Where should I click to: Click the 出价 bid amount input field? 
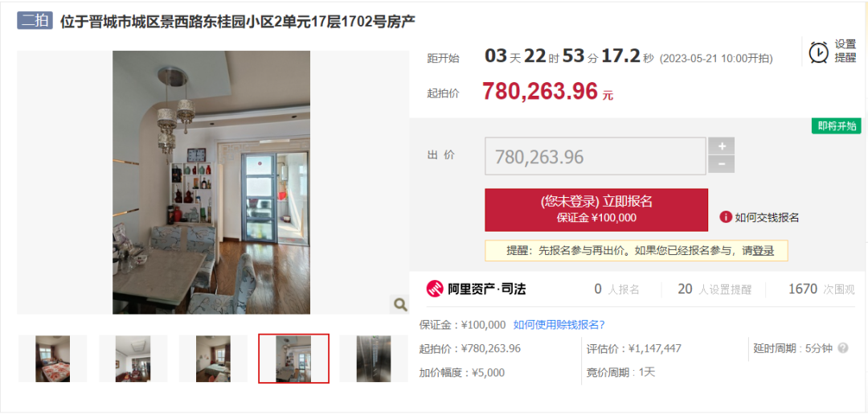[x=595, y=157]
